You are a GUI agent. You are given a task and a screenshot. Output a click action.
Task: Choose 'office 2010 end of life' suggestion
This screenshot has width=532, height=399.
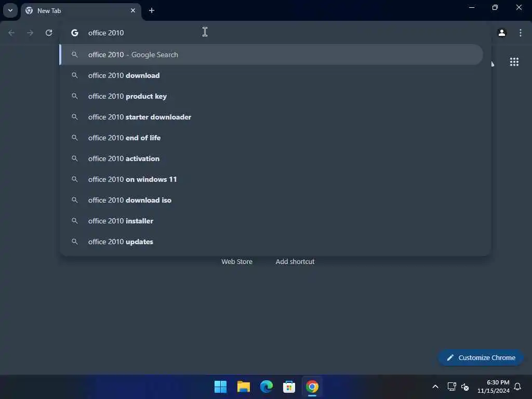271,138
